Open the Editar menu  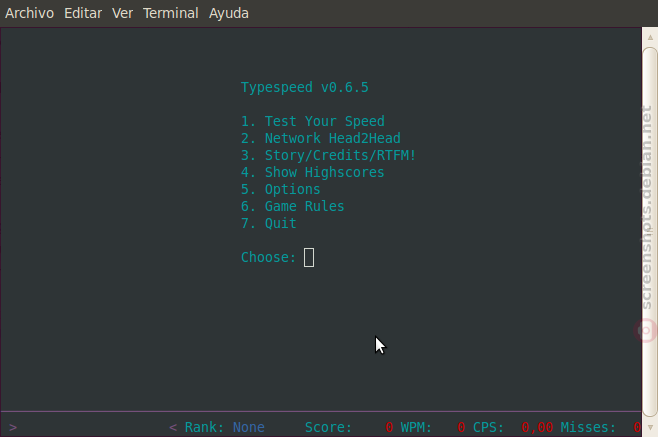[83, 13]
